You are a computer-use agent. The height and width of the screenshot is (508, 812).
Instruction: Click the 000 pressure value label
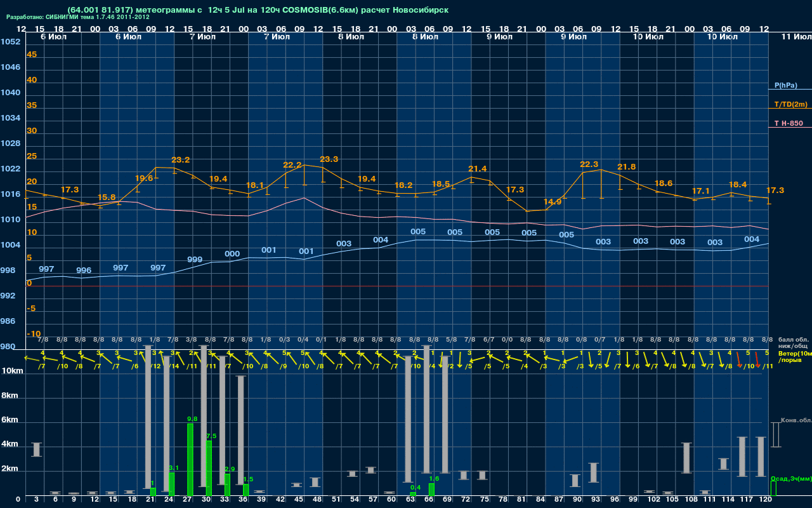[x=232, y=254]
